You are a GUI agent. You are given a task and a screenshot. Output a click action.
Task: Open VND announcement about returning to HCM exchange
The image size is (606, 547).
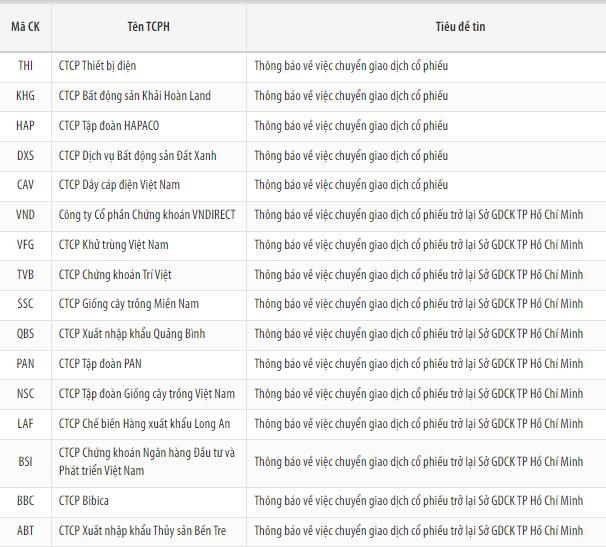click(x=418, y=215)
